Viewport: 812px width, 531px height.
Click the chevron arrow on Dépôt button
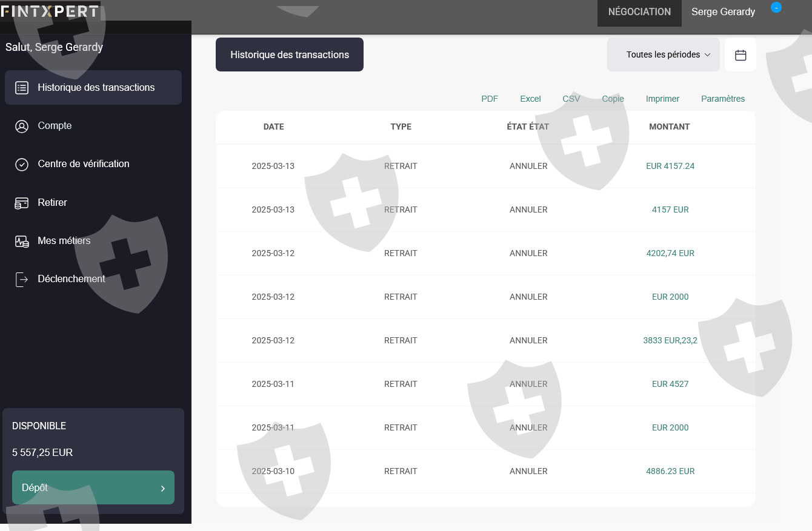click(x=162, y=488)
